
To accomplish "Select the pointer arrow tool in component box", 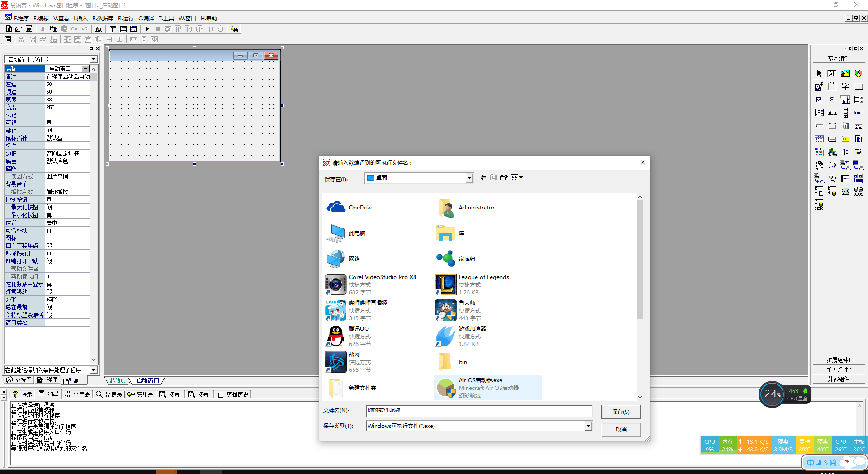I will 819,73.
